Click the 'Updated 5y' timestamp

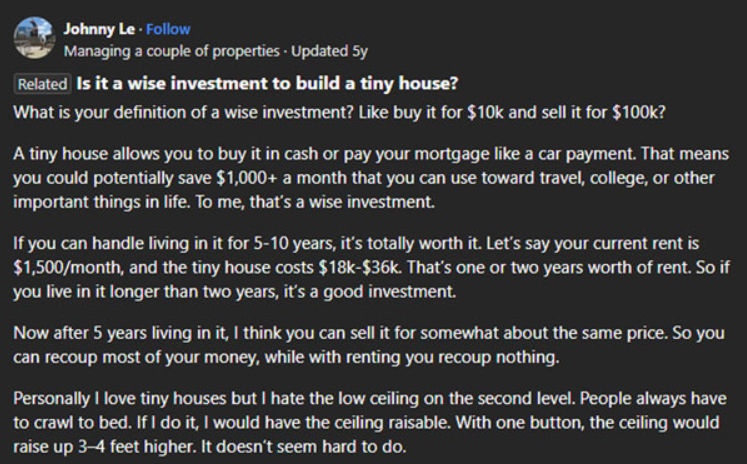(x=329, y=51)
